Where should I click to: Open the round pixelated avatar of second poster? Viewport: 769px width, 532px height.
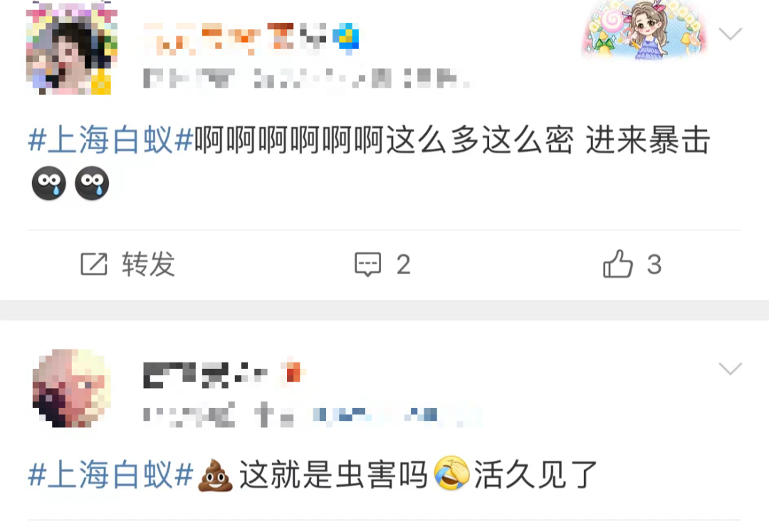(72, 388)
